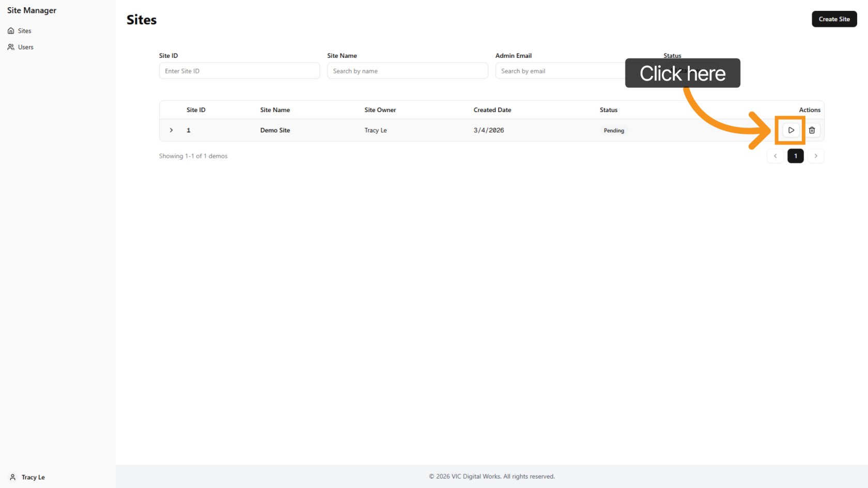The height and width of the screenshot is (488, 868).
Task: Click the Site Name column header
Action: (275, 110)
